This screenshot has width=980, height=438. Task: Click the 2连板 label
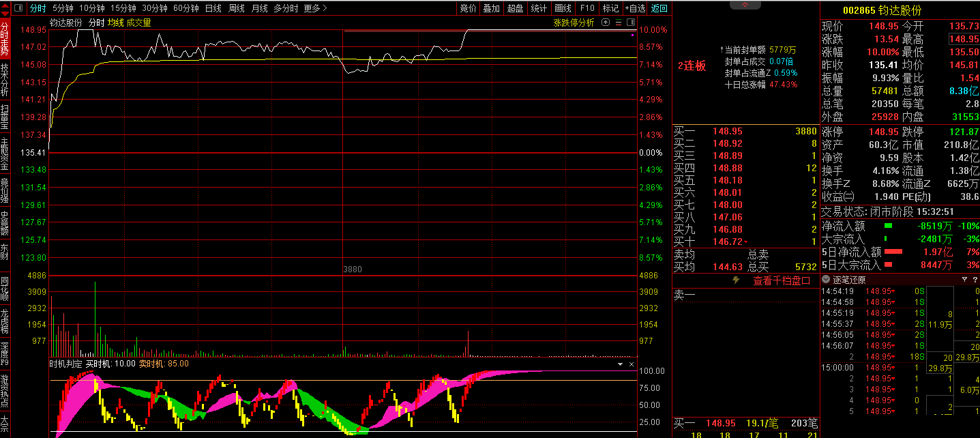pyautogui.click(x=692, y=66)
